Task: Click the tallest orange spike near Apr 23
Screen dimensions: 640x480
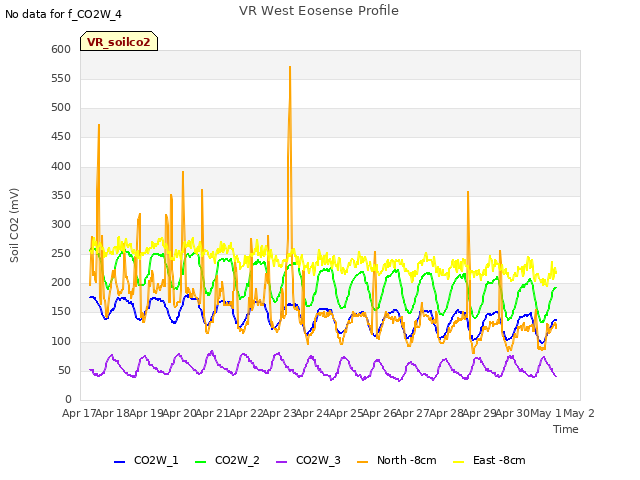Action: pos(290,67)
